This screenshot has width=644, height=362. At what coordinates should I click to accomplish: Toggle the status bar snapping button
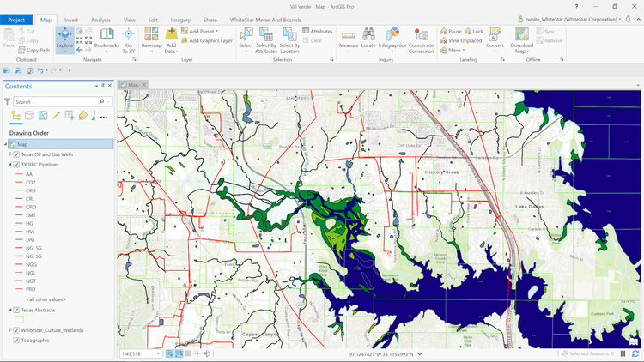[170, 353]
